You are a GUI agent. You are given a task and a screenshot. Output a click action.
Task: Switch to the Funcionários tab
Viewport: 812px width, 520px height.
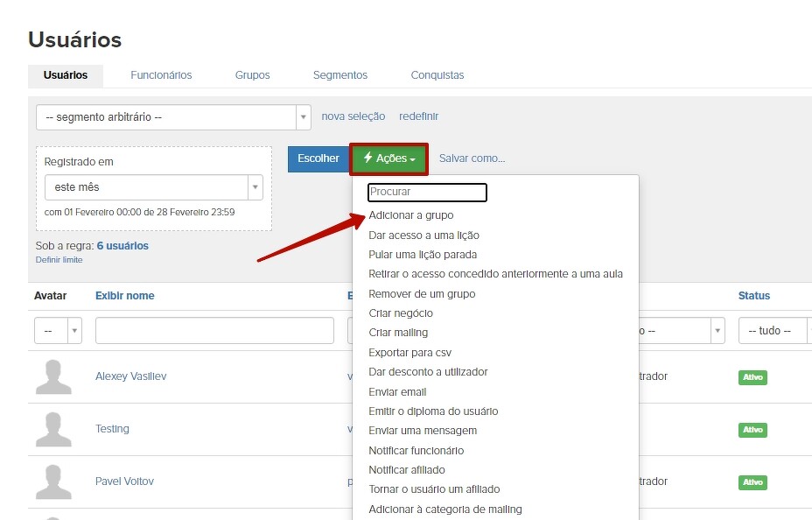(161, 75)
